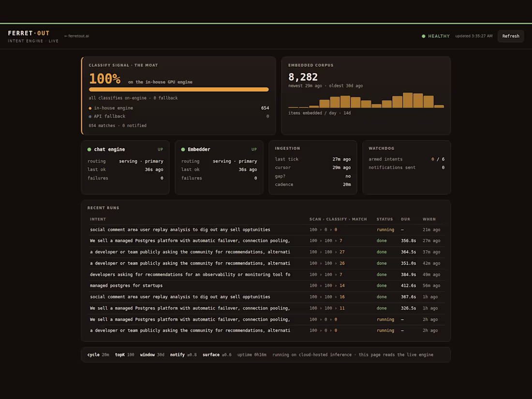Click the Embedder last ok value
This screenshot has width=532, height=399.
[x=248, y=170]
